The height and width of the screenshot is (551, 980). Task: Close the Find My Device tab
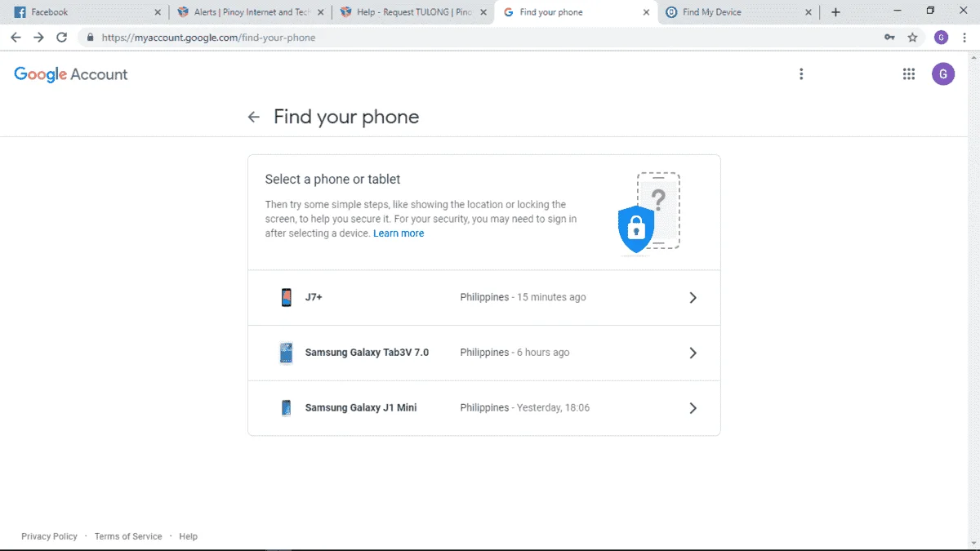(808, 12)
